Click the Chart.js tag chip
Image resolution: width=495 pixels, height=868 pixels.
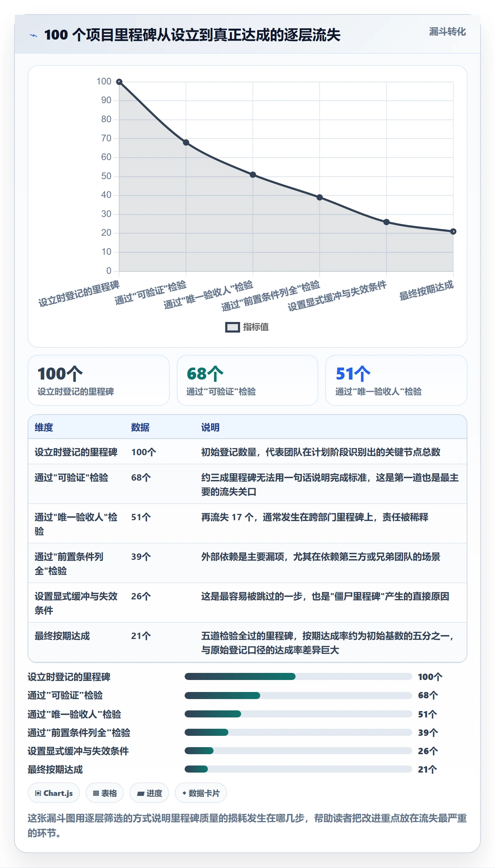[x=54, y=793]
